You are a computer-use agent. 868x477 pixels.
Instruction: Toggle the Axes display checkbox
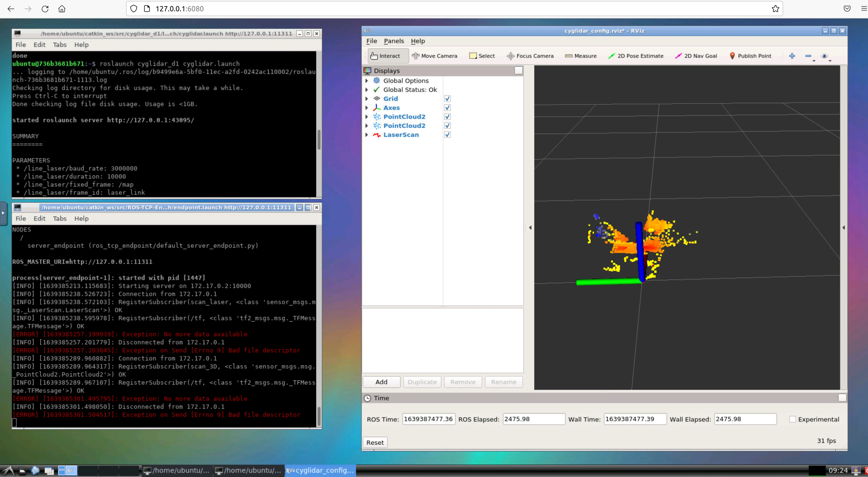447,108
